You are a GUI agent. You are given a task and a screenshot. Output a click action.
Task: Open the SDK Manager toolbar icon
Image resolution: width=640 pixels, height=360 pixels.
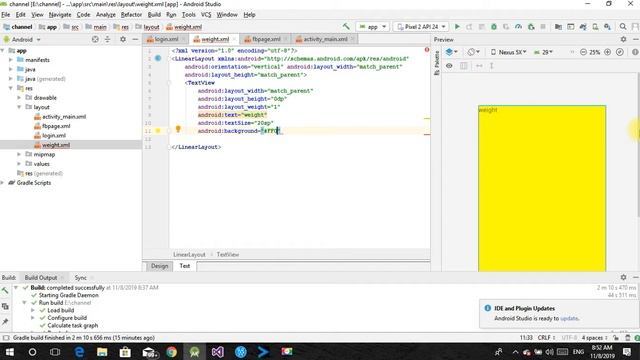[x=608, y=27]
